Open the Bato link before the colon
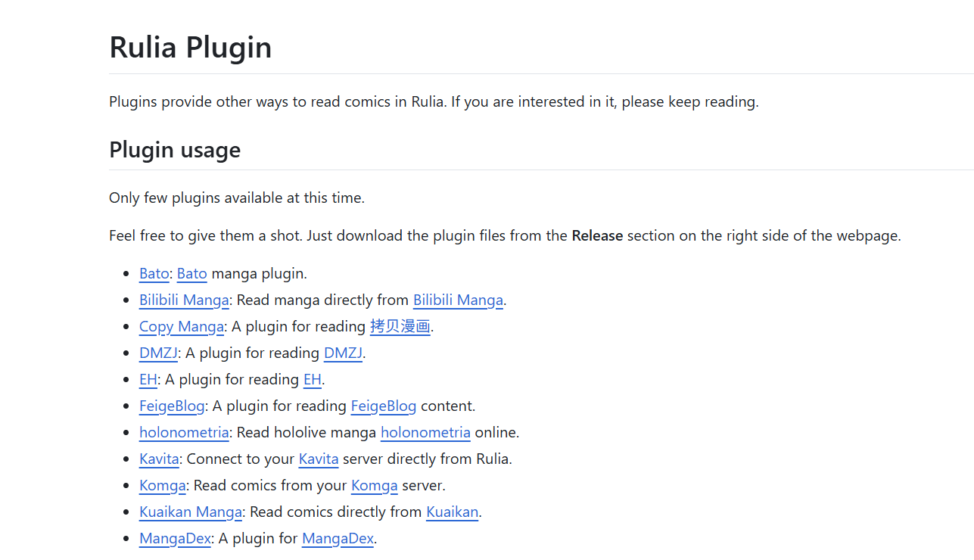The width and height of the screenshot is (974, 560). click(x=154, y=274)
